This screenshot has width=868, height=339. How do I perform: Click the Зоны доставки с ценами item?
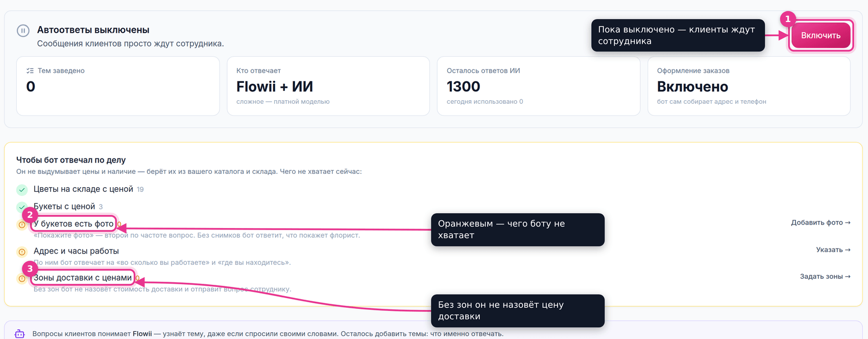tap(83, 278)
